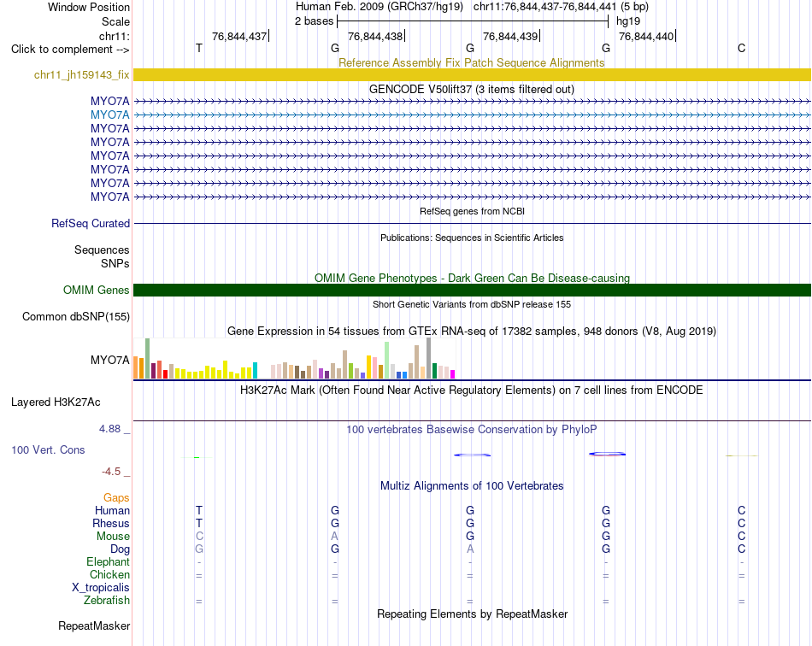The image size is (812, 646).
Task: Click the hg19 label beside scale bar
Action: tap(628, 21)
